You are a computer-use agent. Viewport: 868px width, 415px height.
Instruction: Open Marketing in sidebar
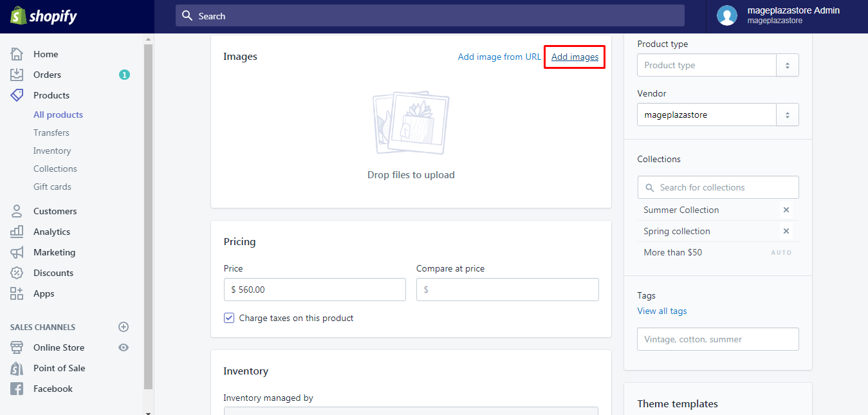pos(54,252)
